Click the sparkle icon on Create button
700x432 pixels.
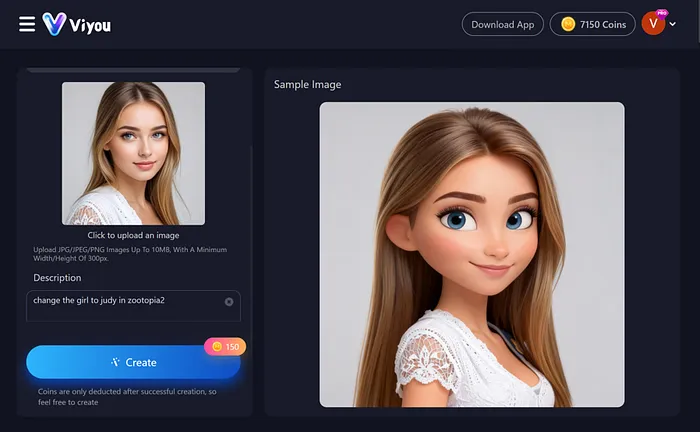click(x=115, y=362)
